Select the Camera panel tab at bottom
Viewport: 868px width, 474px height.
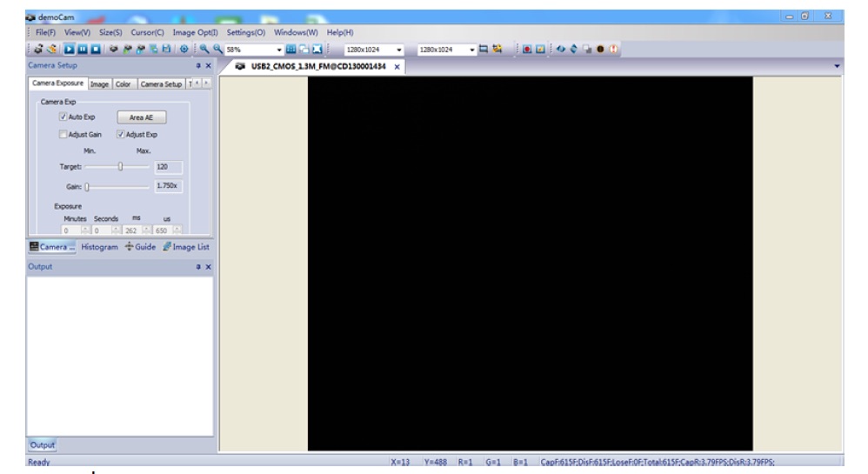pos(52,247)
